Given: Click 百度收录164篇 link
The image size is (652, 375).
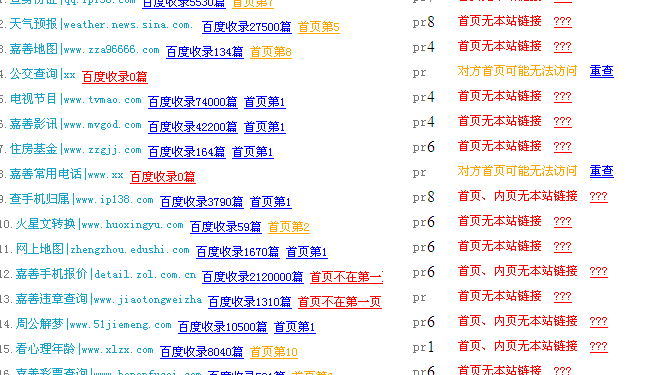Looking at the screenshot, I should point(187,152).
